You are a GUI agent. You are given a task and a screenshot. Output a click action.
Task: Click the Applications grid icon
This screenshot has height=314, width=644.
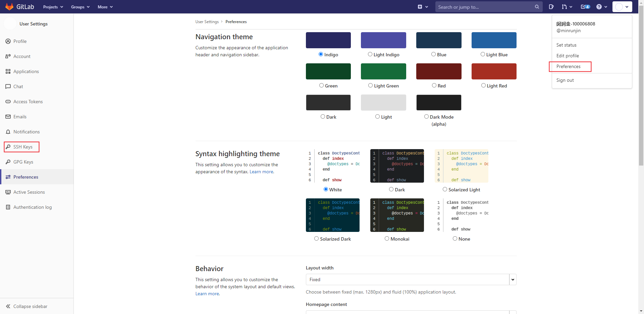point(8,71)
